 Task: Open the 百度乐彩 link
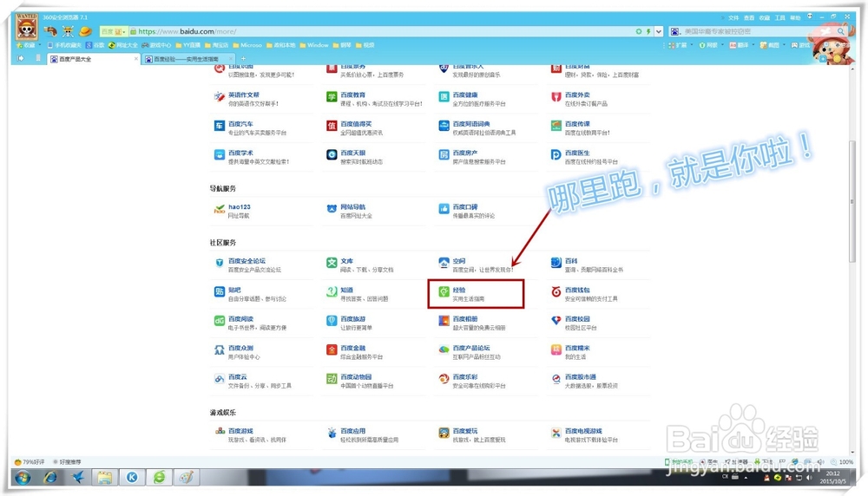point(465,377)
